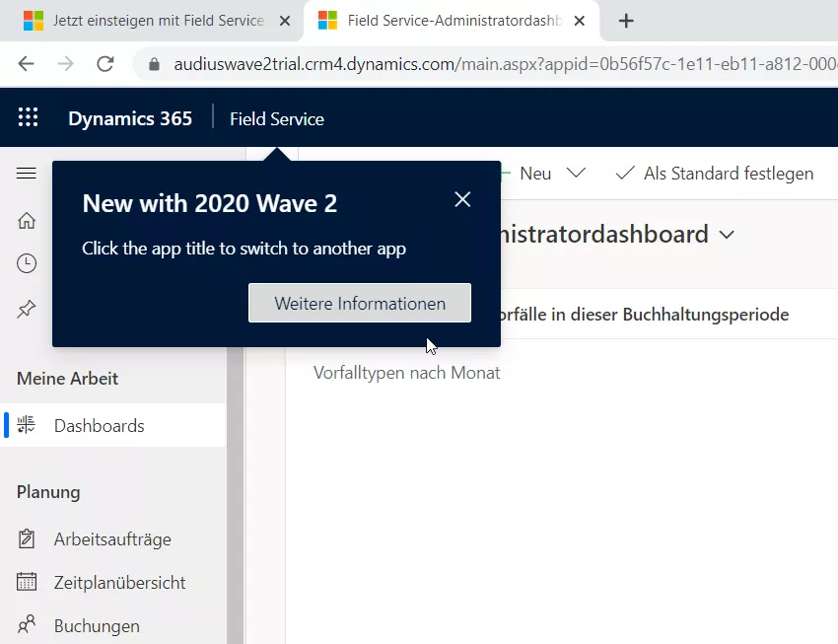Select Dashboards in the sidebar
This screenshot has height=644, width=838.
click(99, 426)
